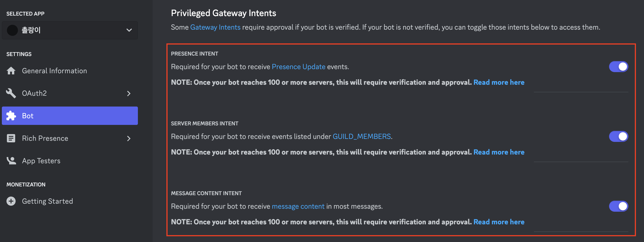Go to General Information settings

pos(54,71)
